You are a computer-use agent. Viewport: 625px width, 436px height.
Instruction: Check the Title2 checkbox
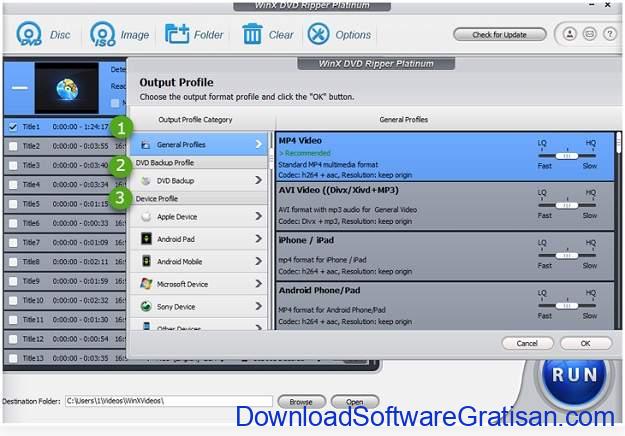13,146
